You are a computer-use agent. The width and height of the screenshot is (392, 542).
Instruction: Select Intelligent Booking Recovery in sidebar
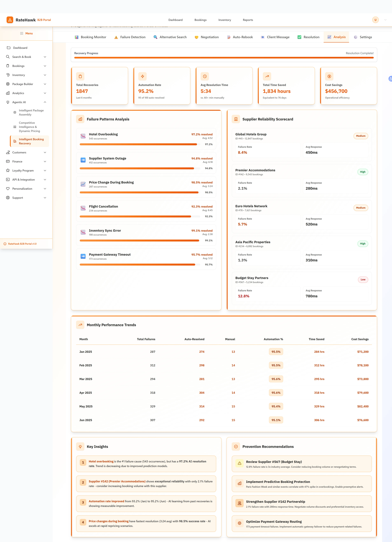point(31,141)
